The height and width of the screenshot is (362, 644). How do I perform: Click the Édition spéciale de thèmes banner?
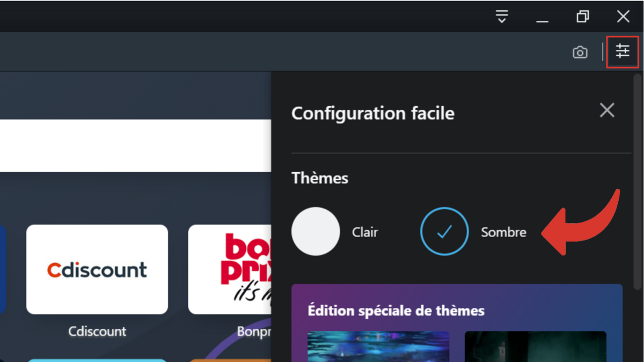(457, 323)
